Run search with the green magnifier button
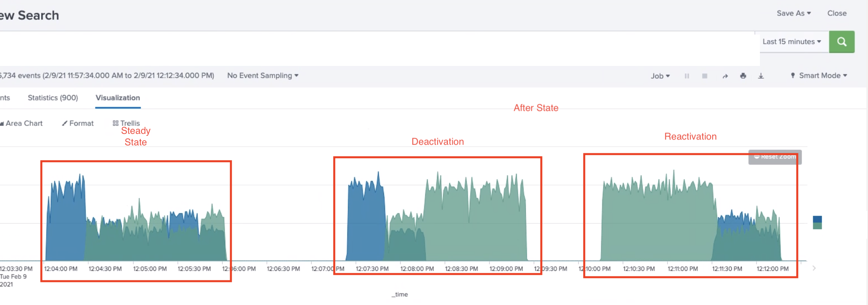868x305 pixels. pos(841,42)
